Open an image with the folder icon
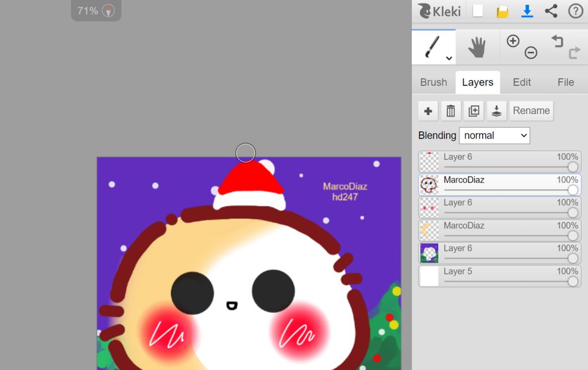The width and height of the screenshot is (588, 370). tap(502, 11)
